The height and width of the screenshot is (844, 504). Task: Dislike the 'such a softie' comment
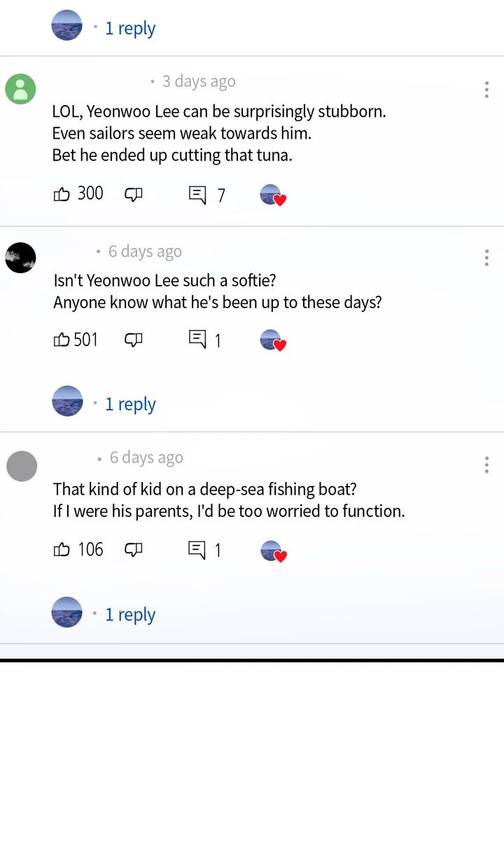pyautogui.click(x=133, y=340)
